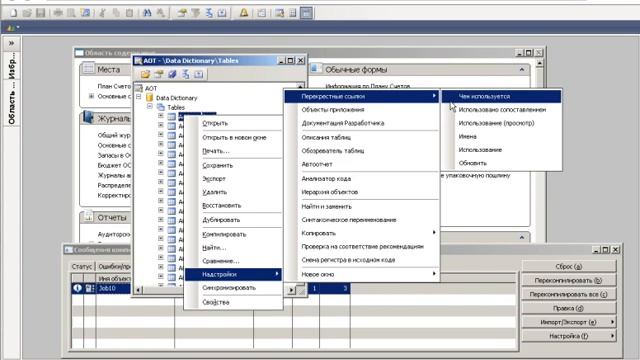Collapse the Tables tree node
Image resolution: width=640 pixels, height=360 pixels.
[x=150, y=107]
